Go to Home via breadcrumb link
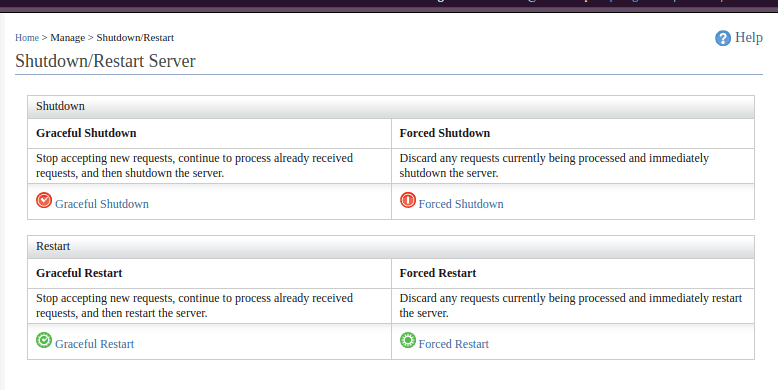 coord(27,38)
